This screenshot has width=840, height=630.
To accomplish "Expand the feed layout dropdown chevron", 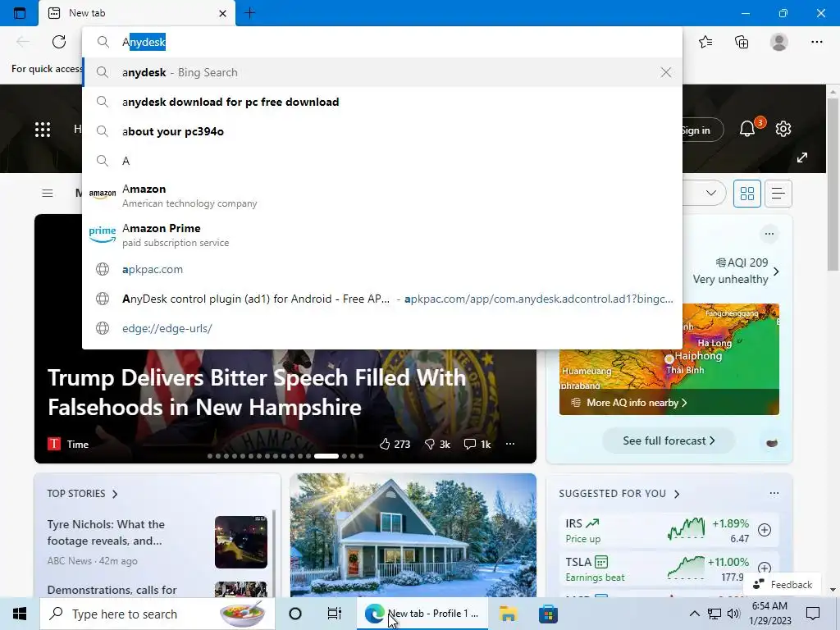I will point(711,193).
